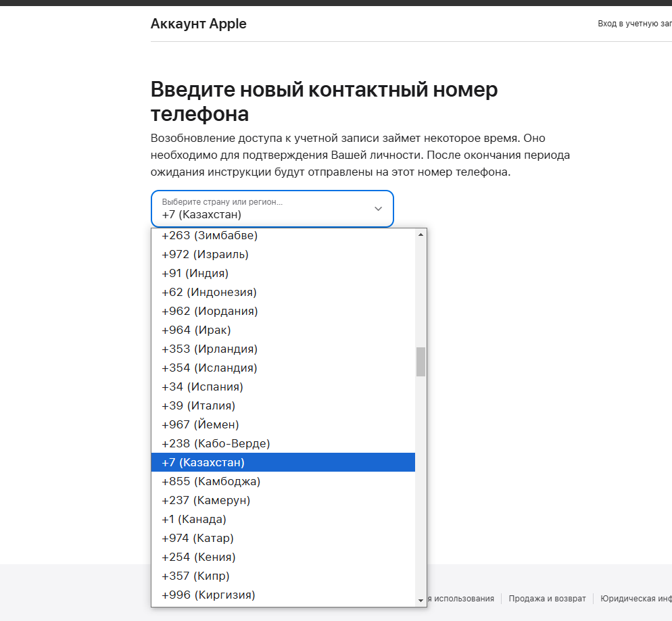Pick +62 (Индонезия) from dropdown

(283, 292)
